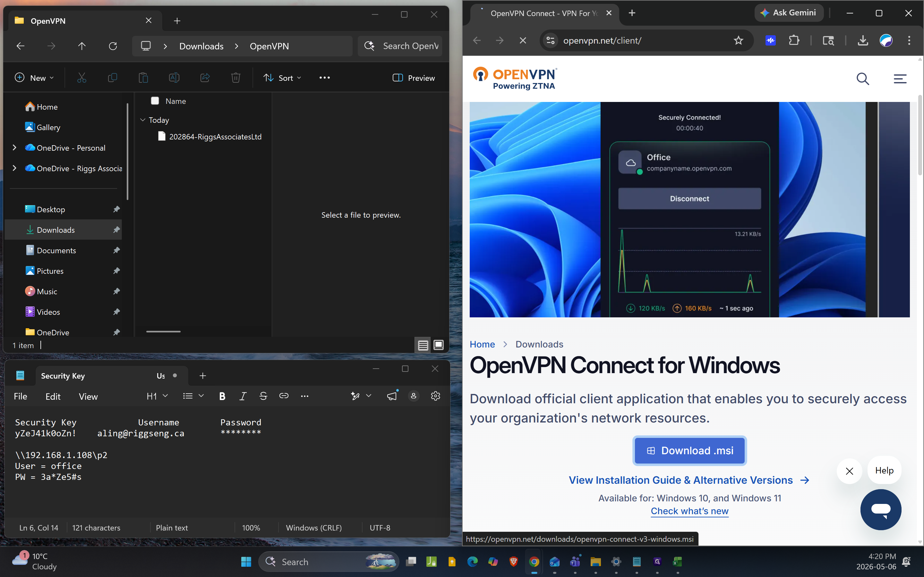
Task: Open Notepad settings gear
Action: (435, 396)
